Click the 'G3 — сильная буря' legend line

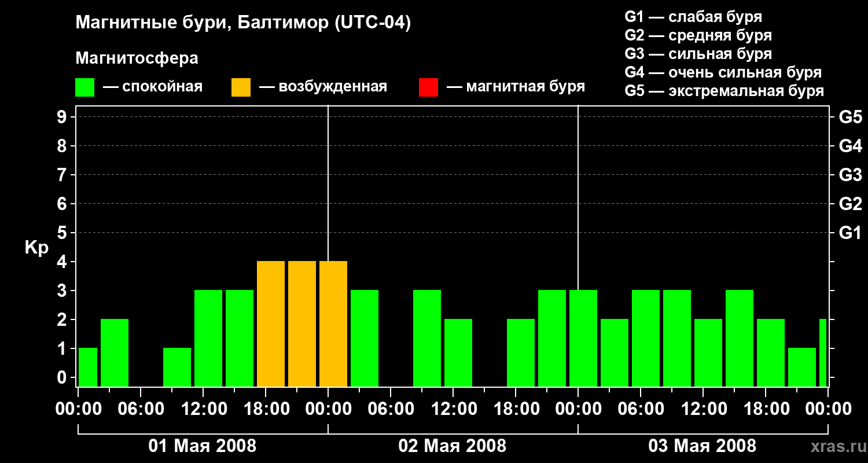pos(698,54)
